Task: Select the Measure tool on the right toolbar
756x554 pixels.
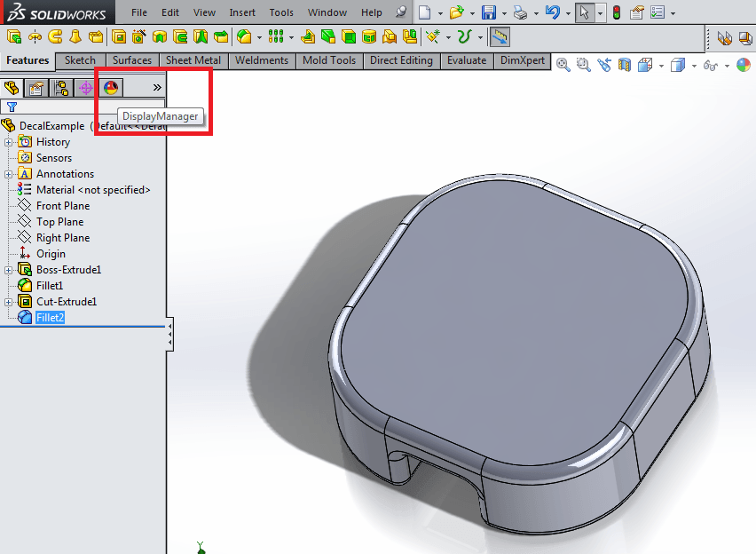Action: [x=603, y=64]
